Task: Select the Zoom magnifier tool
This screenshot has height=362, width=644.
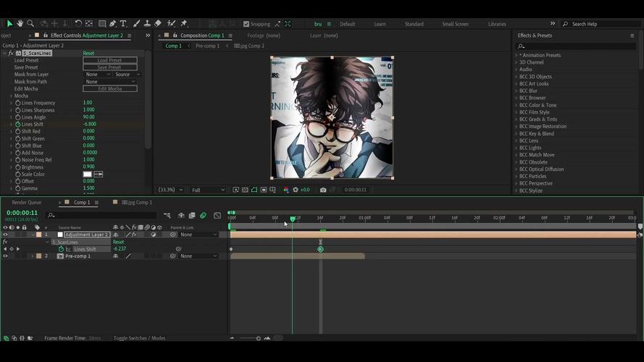Action: point(30,24)
